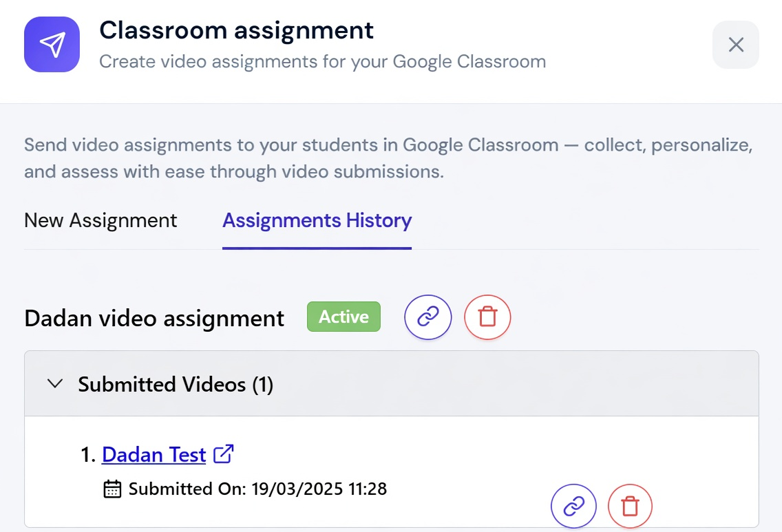Screen dimensions: 782x532
Task: Click the calendar icon near Submitted On
Action: click(x=112, y=489)
